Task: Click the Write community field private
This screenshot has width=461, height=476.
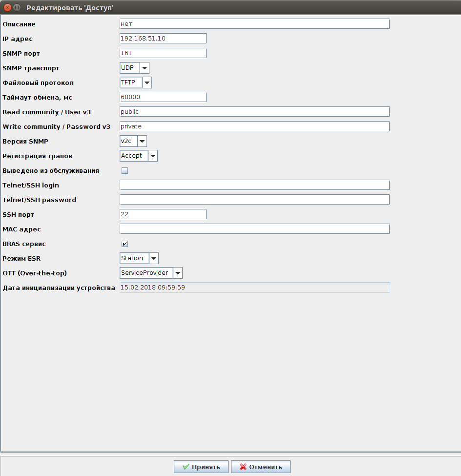Action: click(x=254, y=126)
